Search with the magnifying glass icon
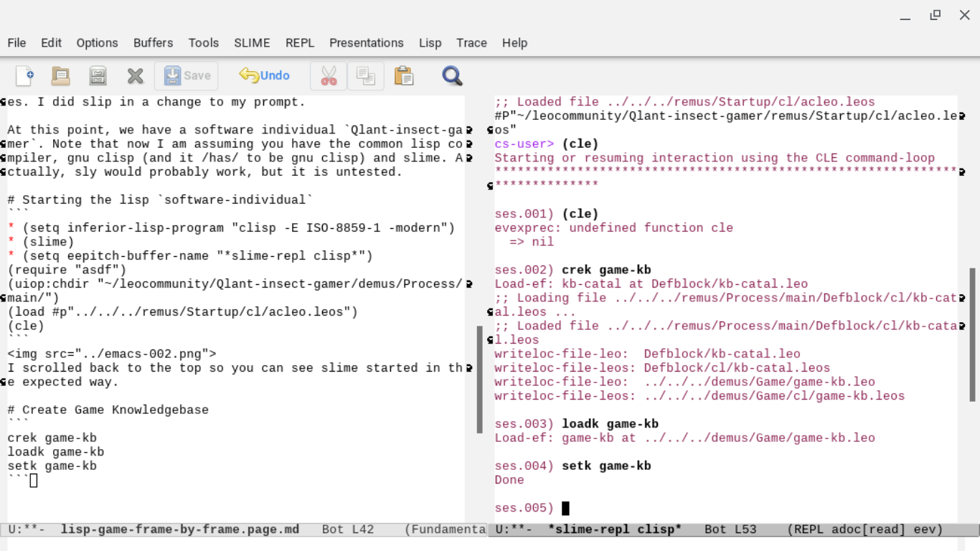The width and height of the screenshot is (980, 551). [452, 75]
